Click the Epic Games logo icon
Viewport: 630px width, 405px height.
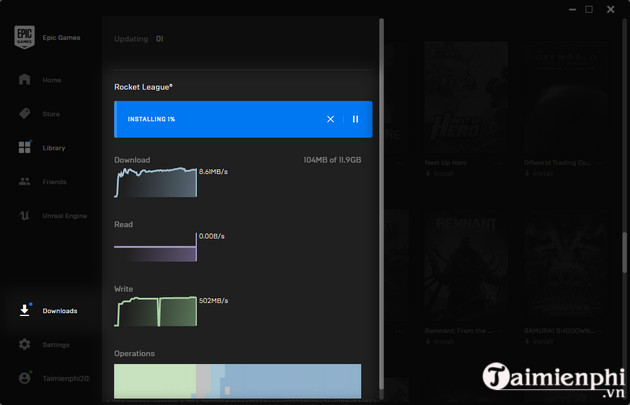[25, 37]
